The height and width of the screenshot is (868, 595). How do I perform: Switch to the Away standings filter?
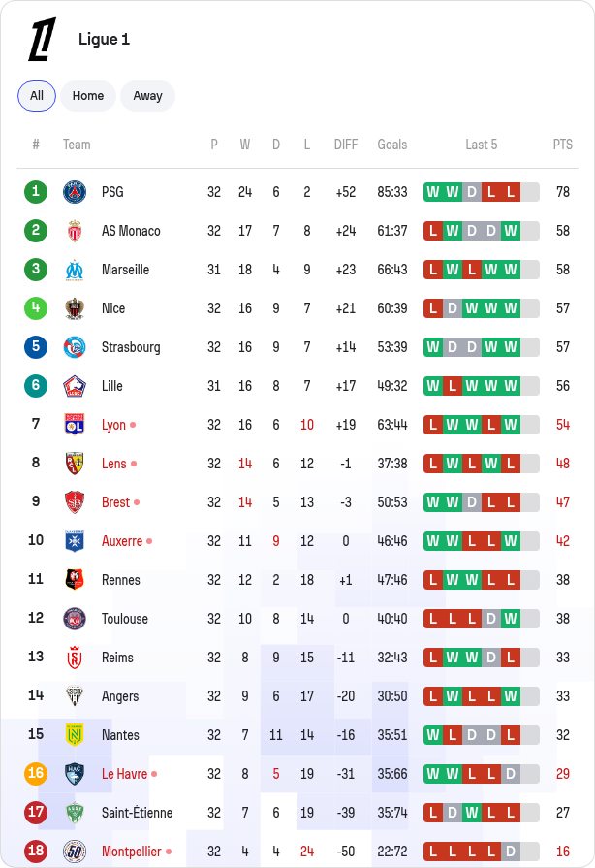coord(147,96)
